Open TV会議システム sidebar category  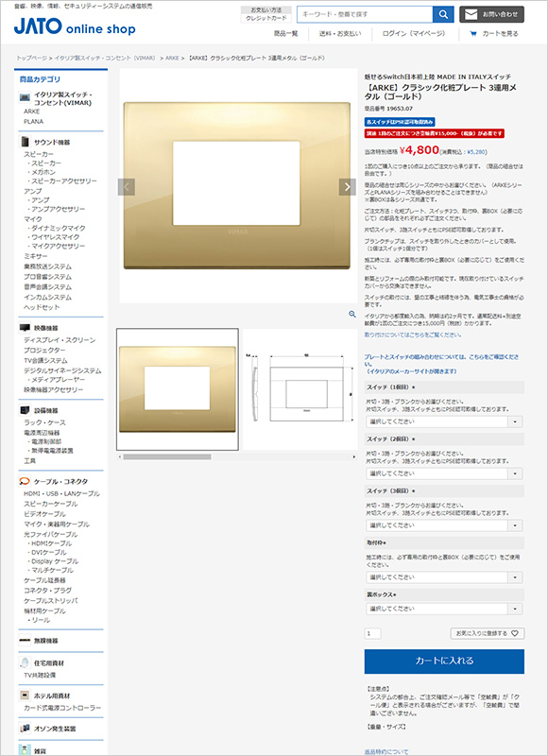45,361
